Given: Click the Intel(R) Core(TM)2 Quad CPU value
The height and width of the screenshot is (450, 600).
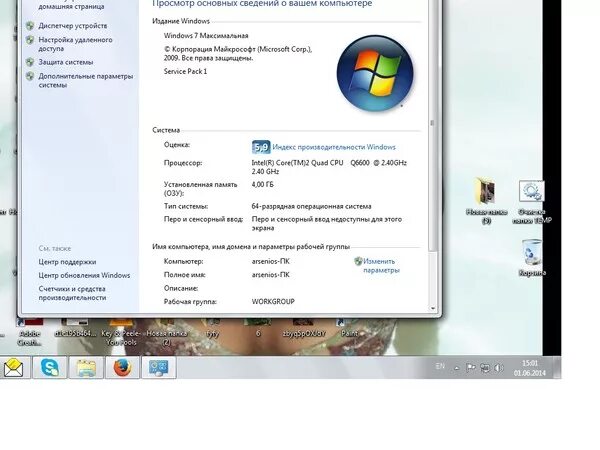Looking at the screenshot, I should click(x=329, y=167).
